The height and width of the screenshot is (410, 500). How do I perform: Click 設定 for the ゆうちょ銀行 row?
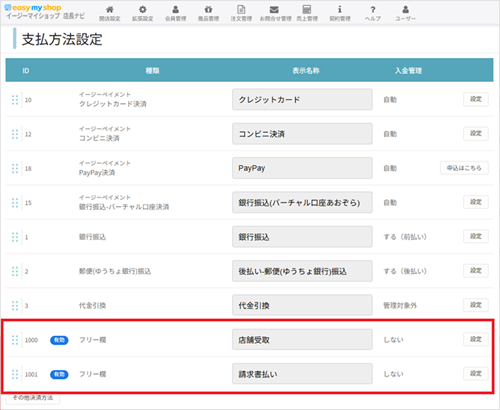(476, 271)
